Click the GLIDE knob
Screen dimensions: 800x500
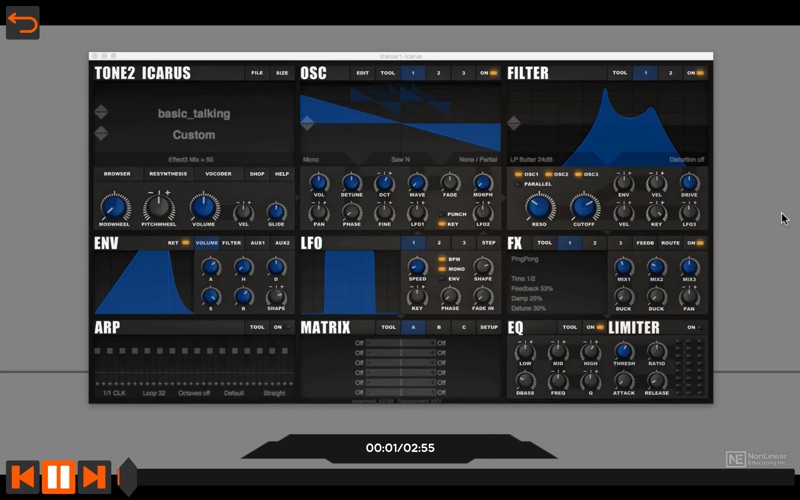(276, 211)
